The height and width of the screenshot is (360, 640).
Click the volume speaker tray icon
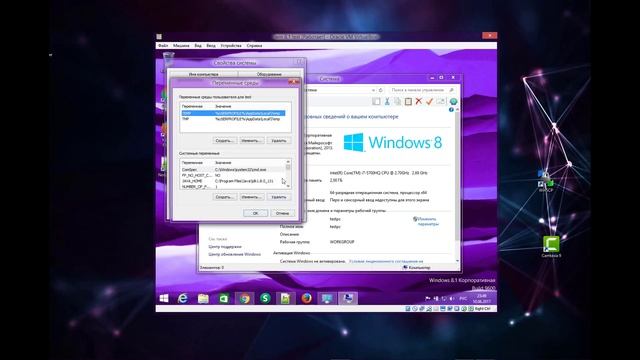click(451, 298)
